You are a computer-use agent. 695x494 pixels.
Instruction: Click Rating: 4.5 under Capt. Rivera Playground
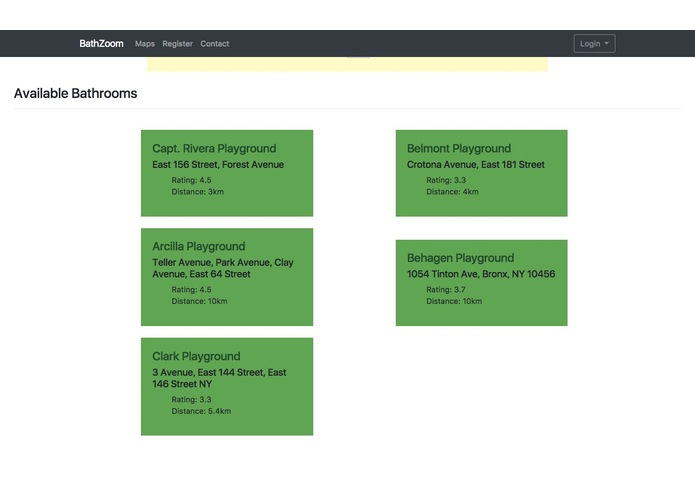point(191,180)
